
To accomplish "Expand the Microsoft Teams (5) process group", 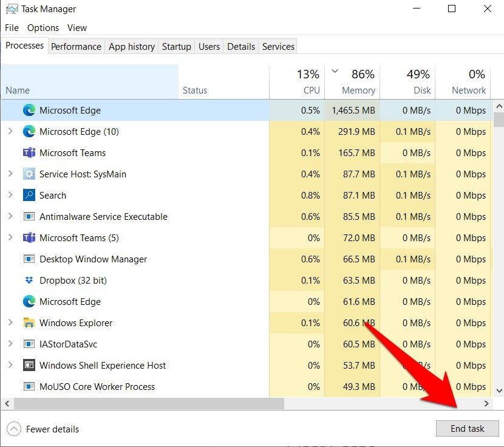I will pos(10,238).
